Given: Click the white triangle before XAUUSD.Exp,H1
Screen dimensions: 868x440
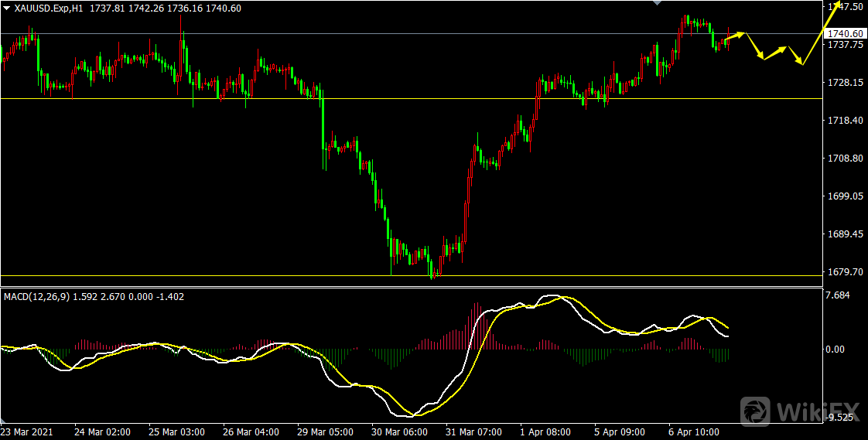Looking at the screenshot, I should pos(7,8).
